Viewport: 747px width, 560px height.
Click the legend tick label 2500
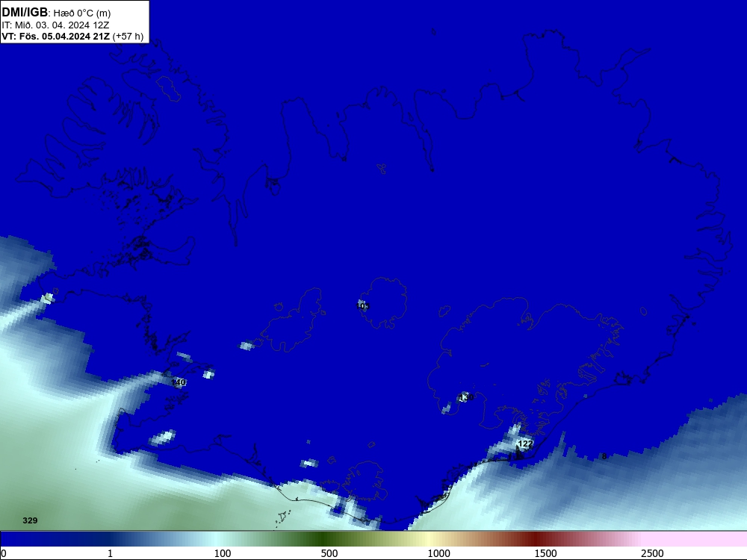(652, 553)
